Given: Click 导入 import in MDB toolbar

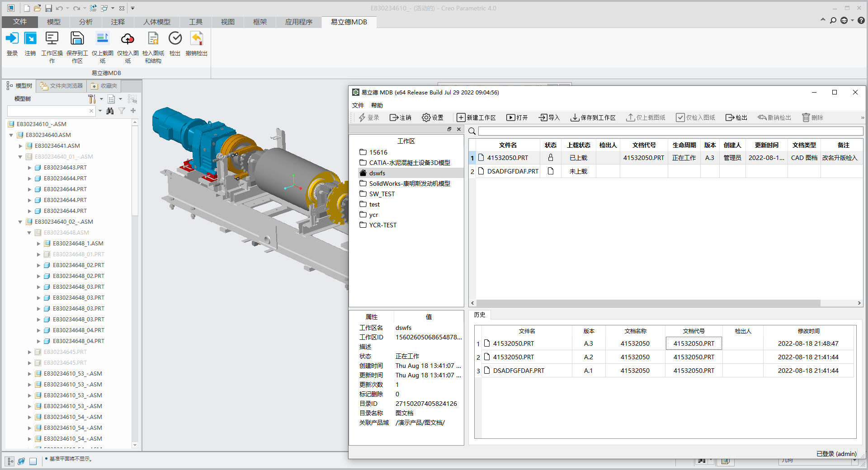Looking at the screenshot, I should [549, 117].
